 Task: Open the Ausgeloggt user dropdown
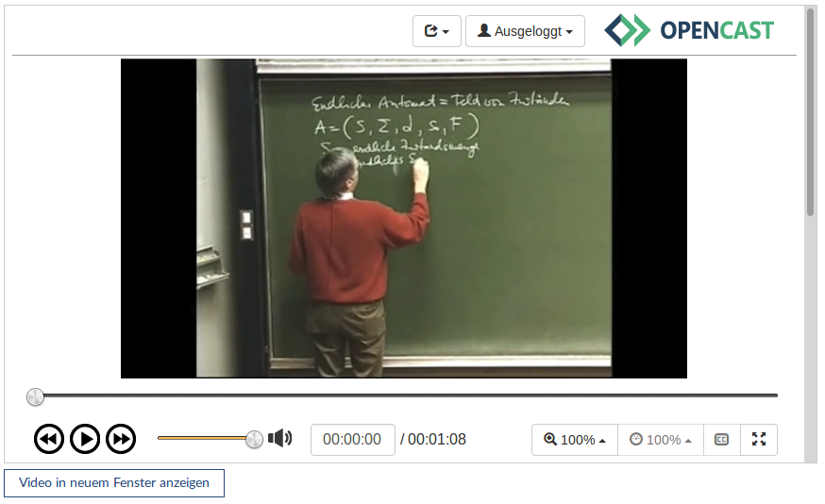[526, 31]
